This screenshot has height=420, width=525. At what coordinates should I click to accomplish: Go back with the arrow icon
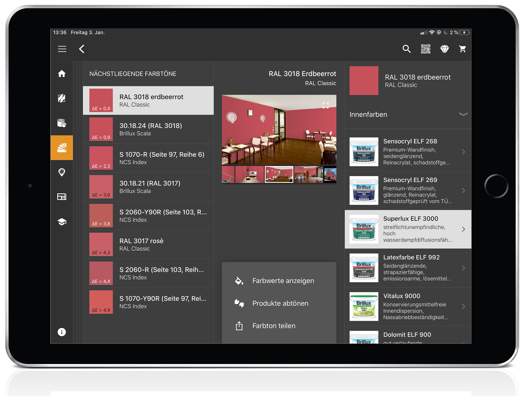point(82,49)
